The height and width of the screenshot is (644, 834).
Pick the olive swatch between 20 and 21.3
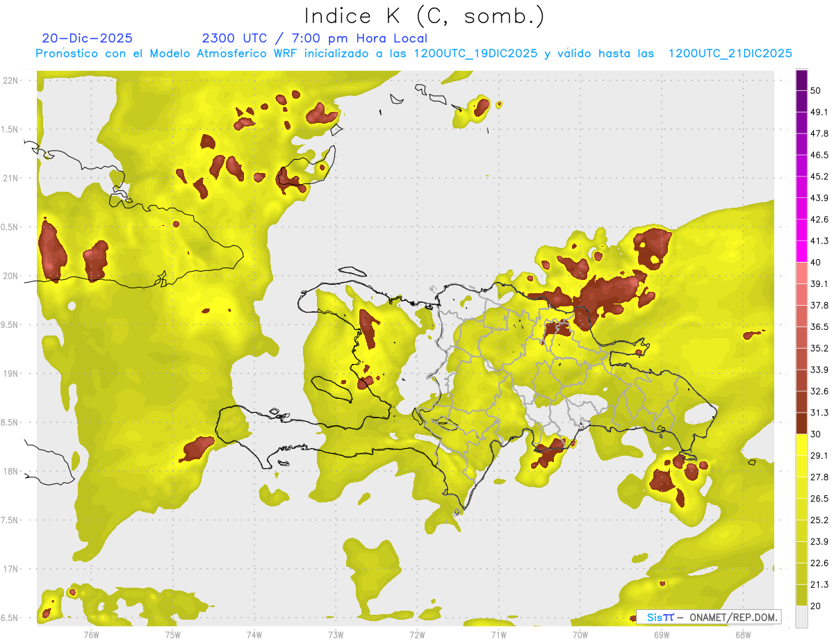pos(801,596)
